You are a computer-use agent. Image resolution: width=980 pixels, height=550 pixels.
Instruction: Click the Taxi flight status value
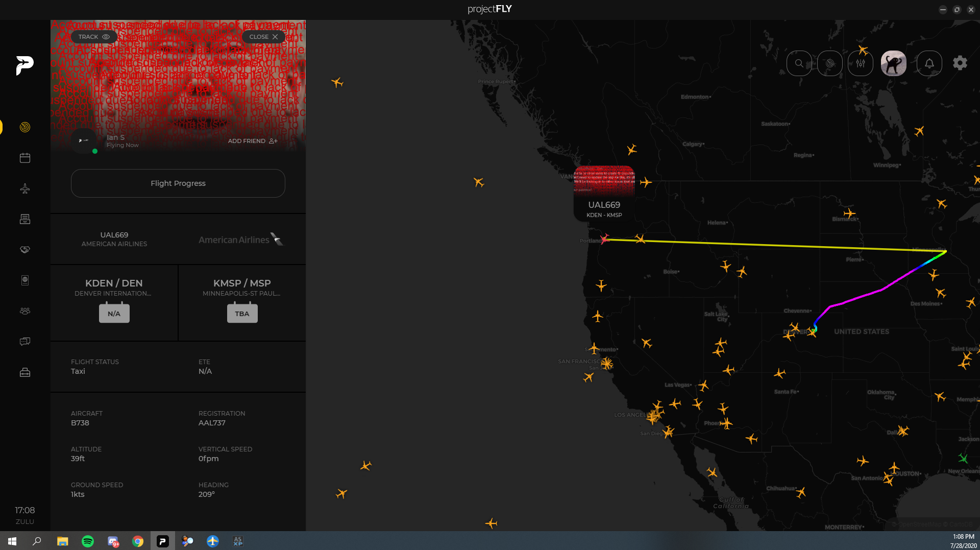(x=78, y=371)
